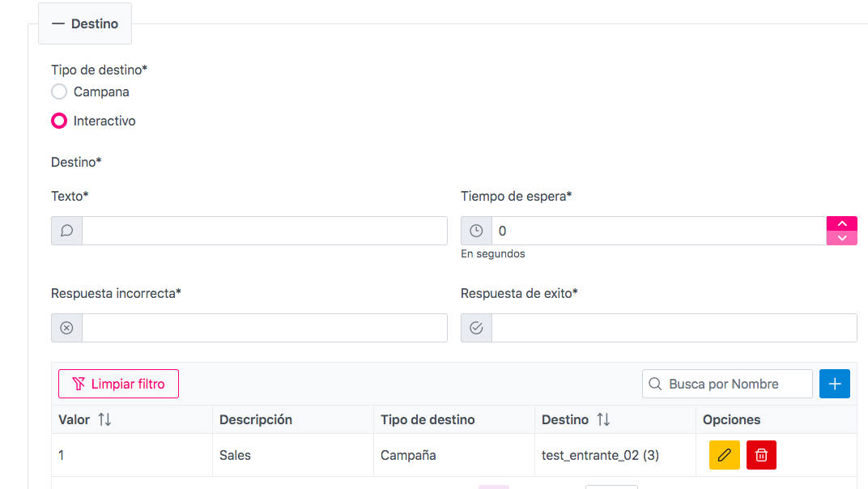Delete the Sales row with the red trash button
This screenshot has width=868, height=489.
761,455
